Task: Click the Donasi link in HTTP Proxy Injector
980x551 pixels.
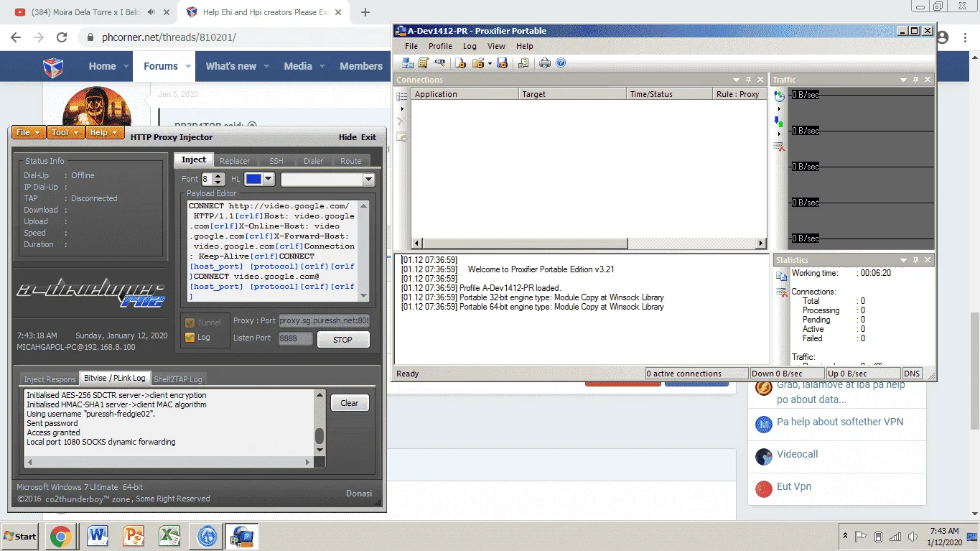Action: tap(359, 494)
